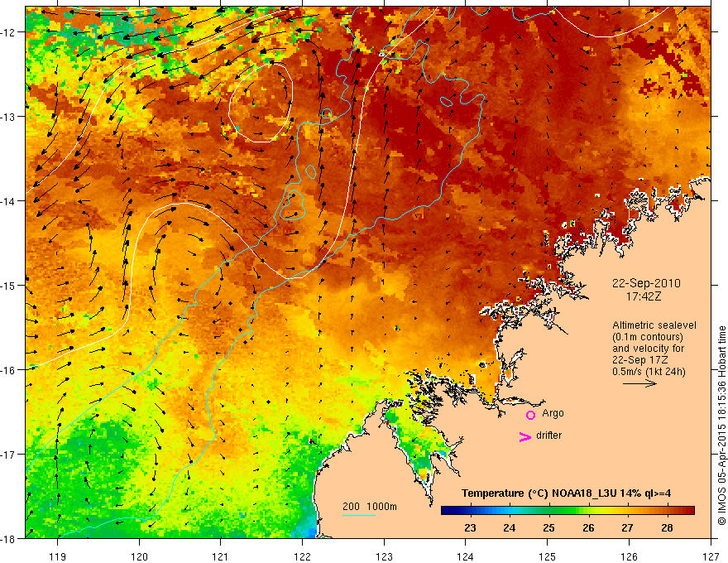Screen dimensions: 728x563
Task: Click the colorbar tick label 28
Action: (667, 527)
